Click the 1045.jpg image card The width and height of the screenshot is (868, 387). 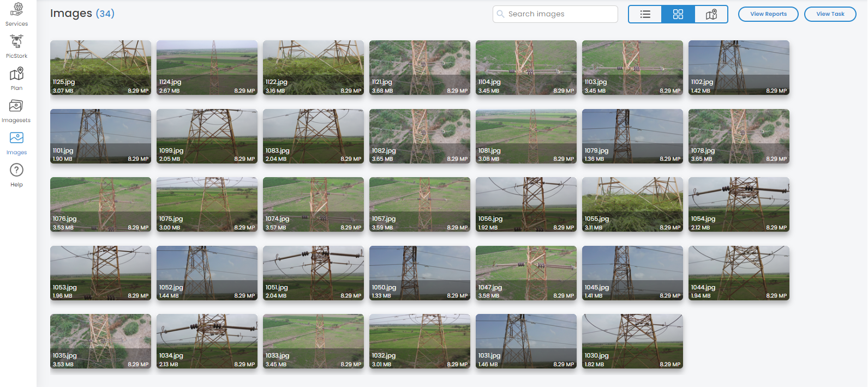(x=632, y=273)
